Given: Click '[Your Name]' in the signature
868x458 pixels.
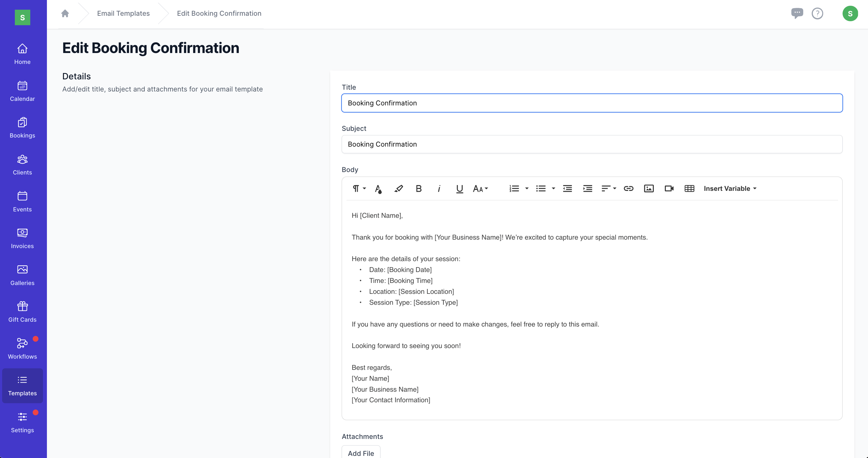Looking at the screenshot, I should click(x=370, y=378).
